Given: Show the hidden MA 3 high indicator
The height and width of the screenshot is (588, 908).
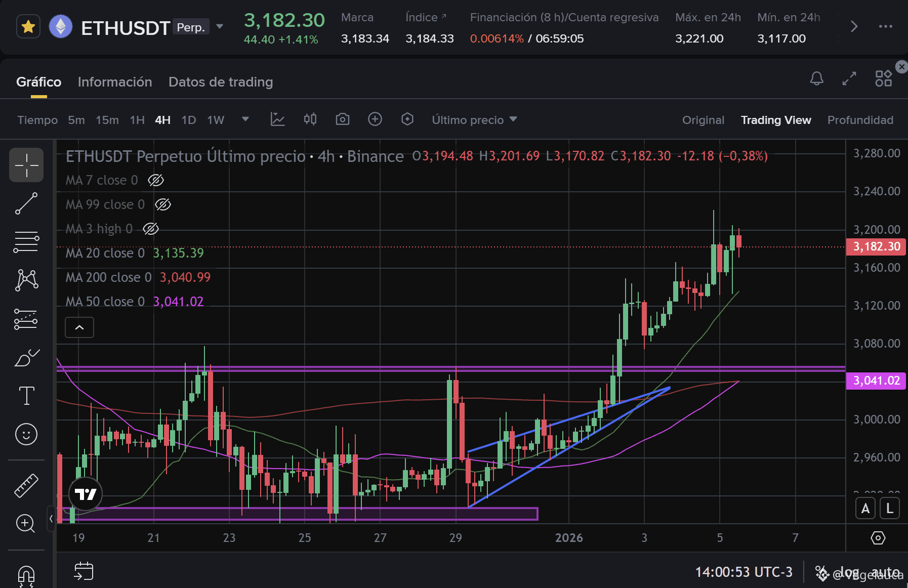Looking at the screenshot, I should (151, 229).
